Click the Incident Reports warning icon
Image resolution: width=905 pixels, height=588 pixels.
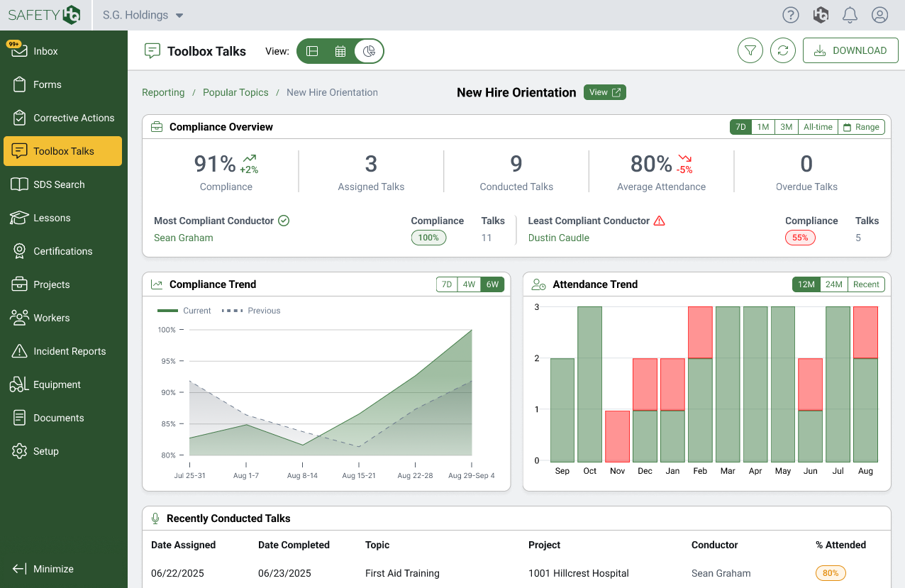click(20, 351)
